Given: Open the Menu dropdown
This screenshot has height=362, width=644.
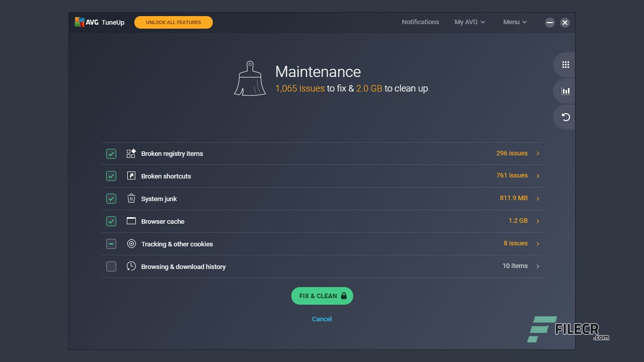Looking at the screenshot, I should point(514,22).
